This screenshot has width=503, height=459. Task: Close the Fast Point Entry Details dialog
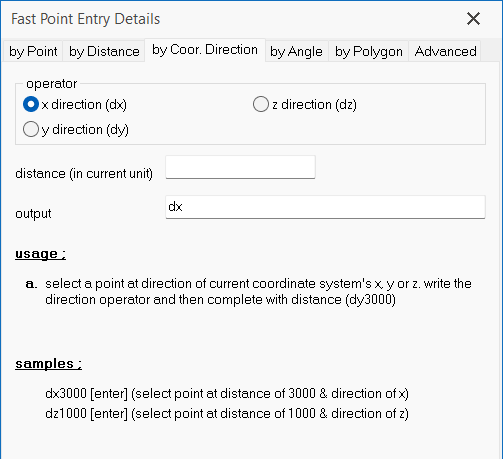pos(473,19)
